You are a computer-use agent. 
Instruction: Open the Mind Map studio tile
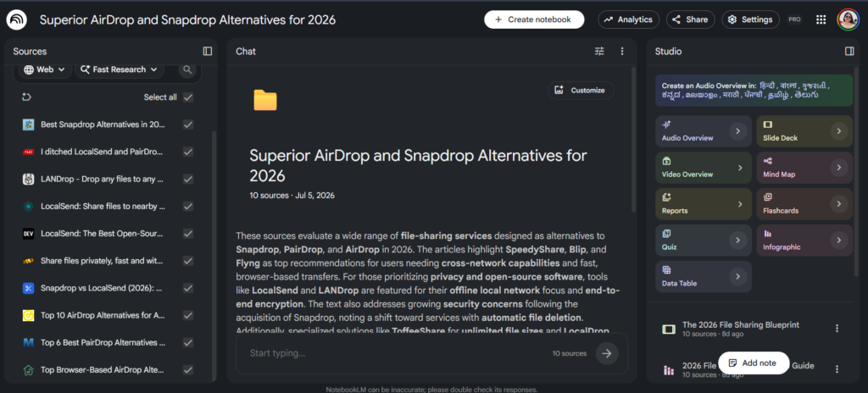(x=804, y=167)
